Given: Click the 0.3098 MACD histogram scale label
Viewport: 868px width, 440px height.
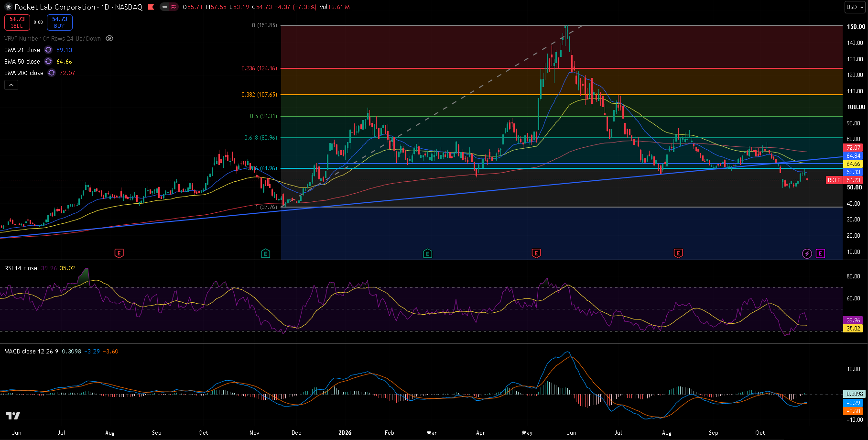Looking at the screenshot, I should point(855,394).
